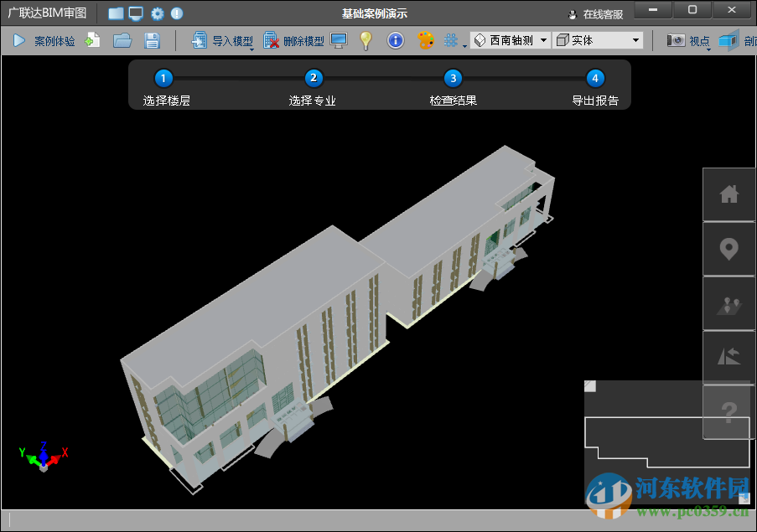The height and width of the screenshot is (532, 757).
Task: Switch to step 2 选择专业
Action: coord(312,78)
